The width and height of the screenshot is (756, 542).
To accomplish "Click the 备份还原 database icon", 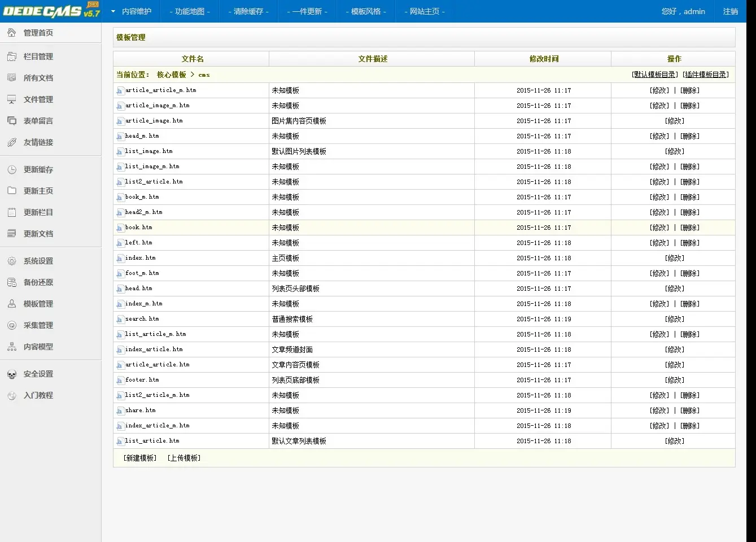I will click(12, 282).
